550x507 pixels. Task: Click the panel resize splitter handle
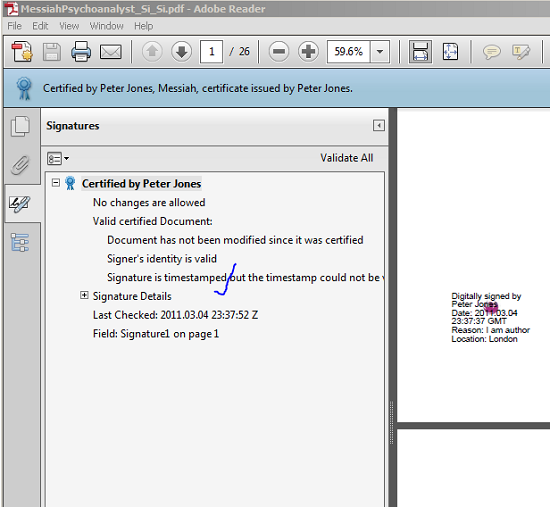tap(392, 422)
